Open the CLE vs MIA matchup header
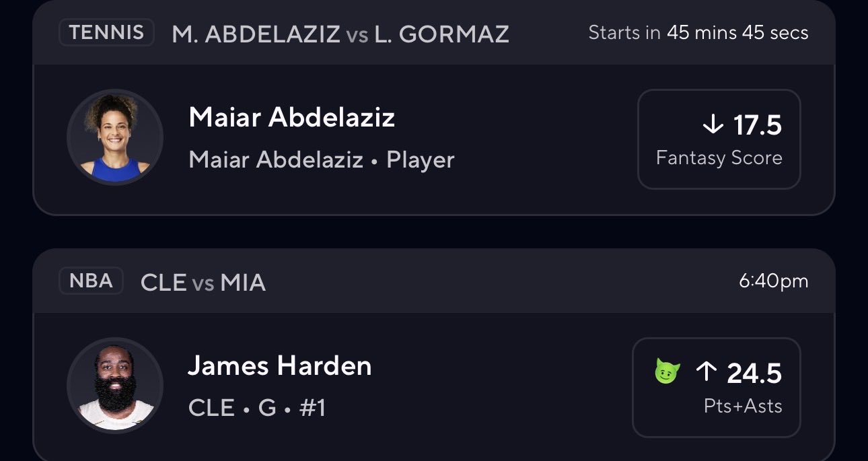Viewport: 868px width, 461px height. point(203,282)
